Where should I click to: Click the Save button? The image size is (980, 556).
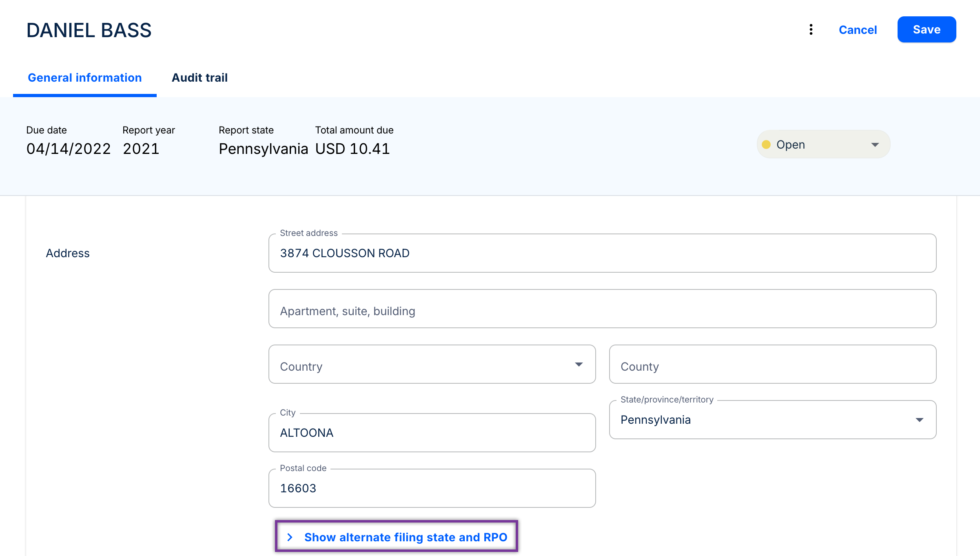(x=926, y=29)
